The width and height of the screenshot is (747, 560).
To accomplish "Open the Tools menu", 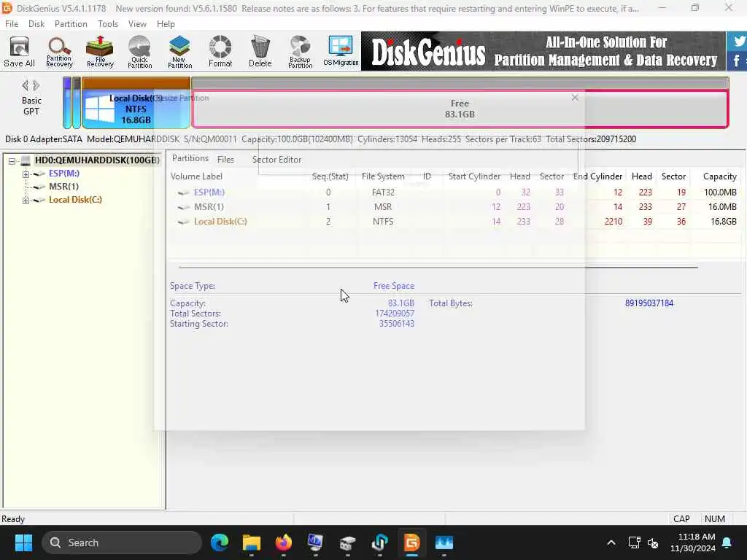I will pos(108,24).
